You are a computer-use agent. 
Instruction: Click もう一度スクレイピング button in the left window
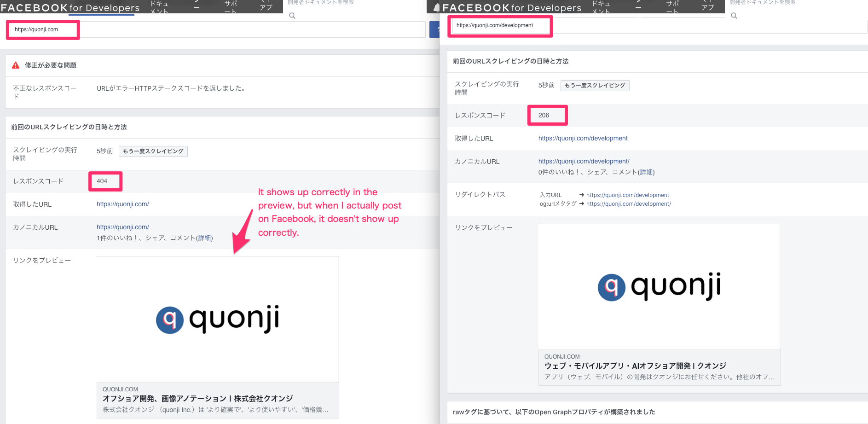153,151
